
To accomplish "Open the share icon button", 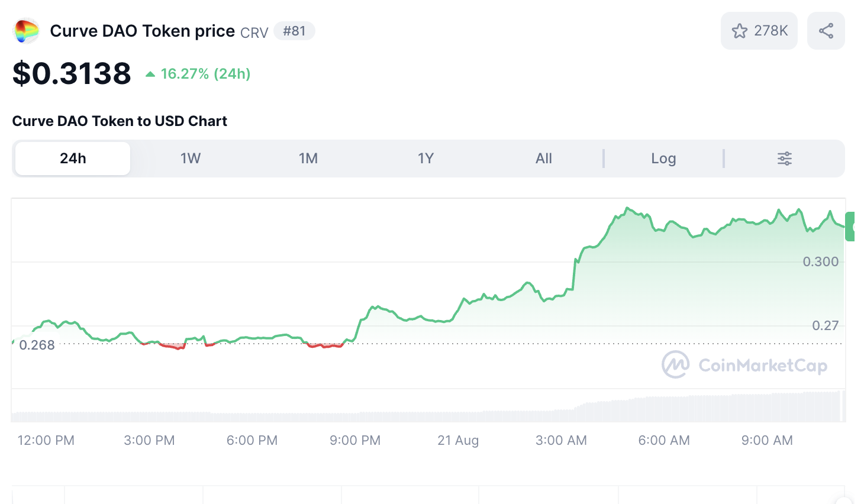I will pos(826,31).
